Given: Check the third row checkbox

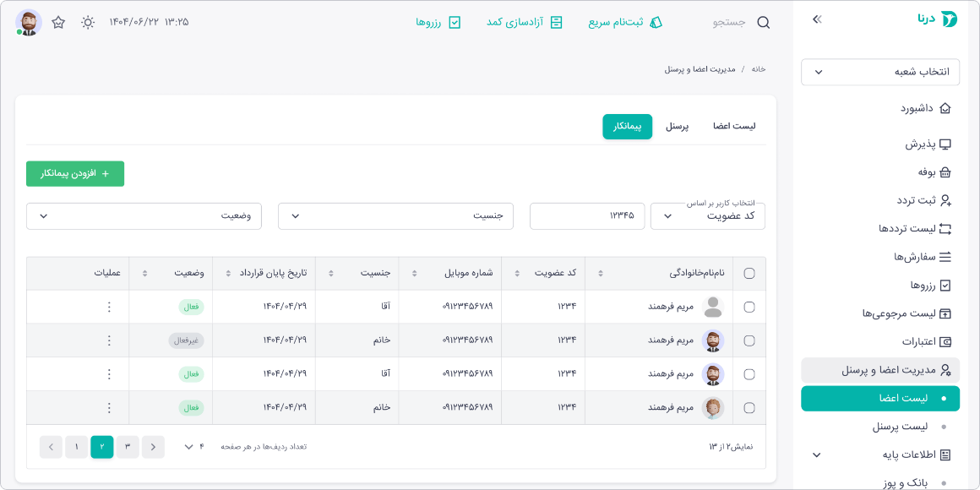Looking at the screenshot, I should click(749, 374).
